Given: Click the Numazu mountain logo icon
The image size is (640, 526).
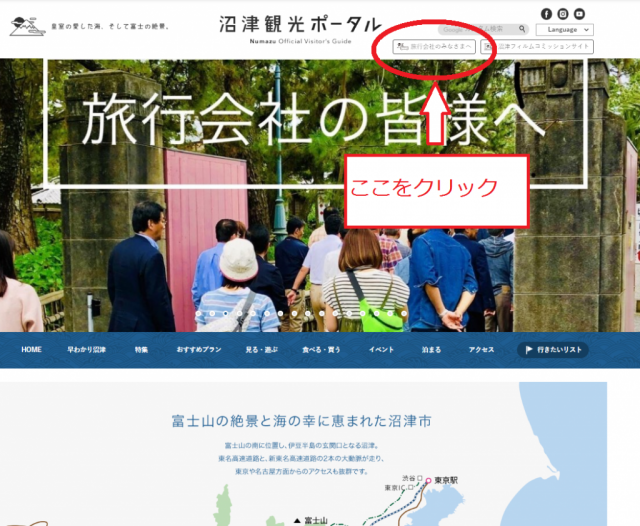Looking at the screenshot, I should coord(27,27).
